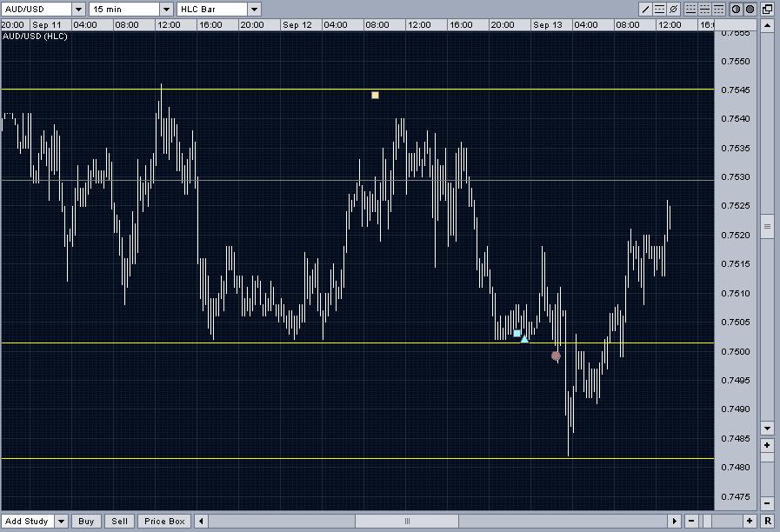The width and height of the screenshot is (780, 532).
Task: Open the AUD/USD symbol dropdown arrow
Action: tap(78, 9)
